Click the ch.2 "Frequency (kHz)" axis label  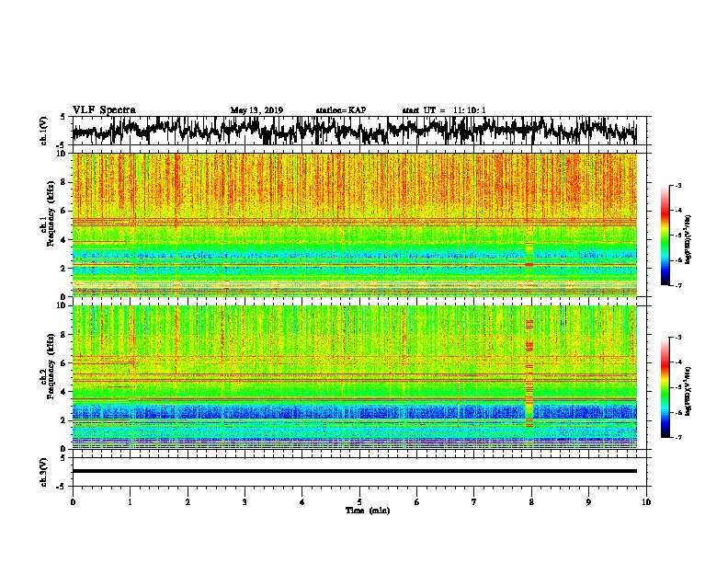click(x=51, y=366)
